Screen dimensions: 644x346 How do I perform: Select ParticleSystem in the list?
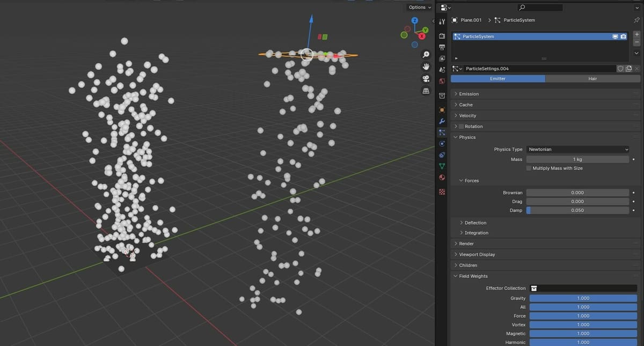540,36
